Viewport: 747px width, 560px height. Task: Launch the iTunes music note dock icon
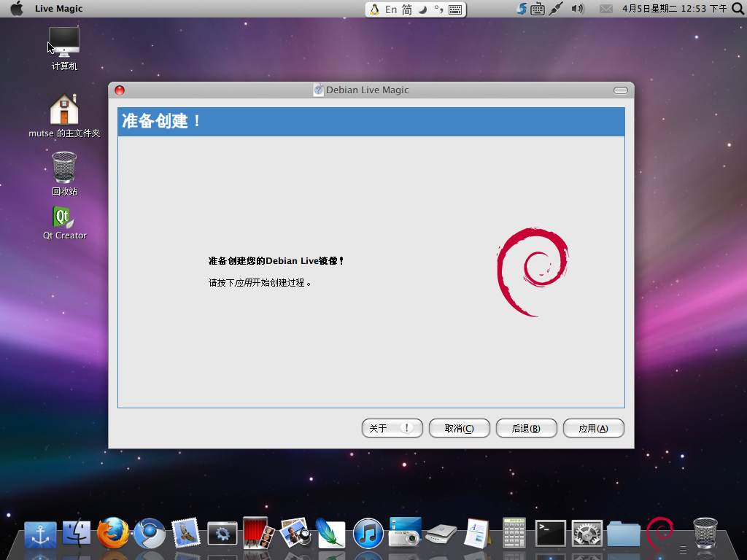(x=368, y=533)
